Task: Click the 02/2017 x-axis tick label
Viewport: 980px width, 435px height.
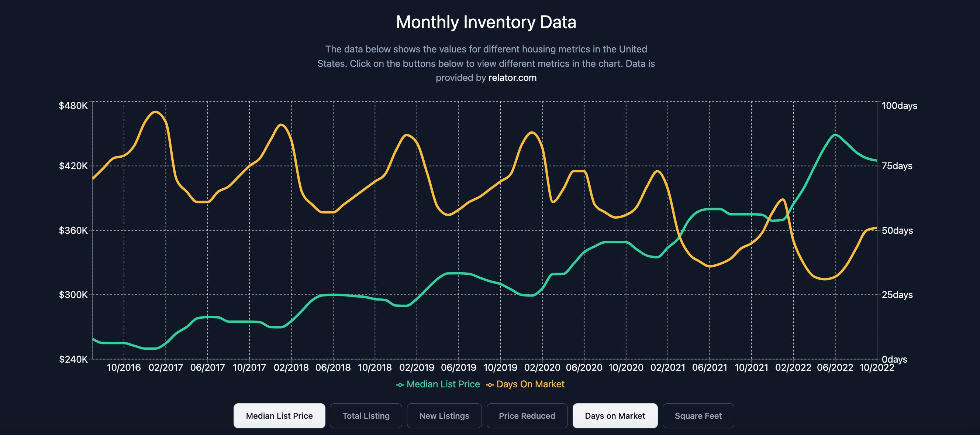Action: click(x=166, y=367)
